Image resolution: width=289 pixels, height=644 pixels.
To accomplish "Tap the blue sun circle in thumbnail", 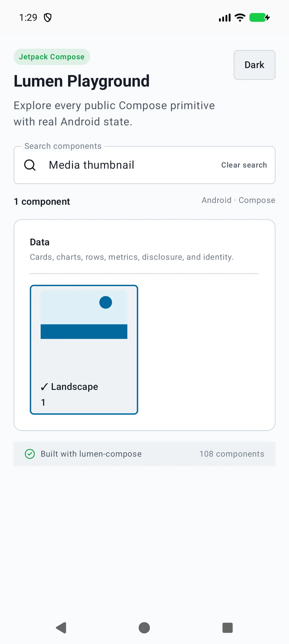I will (106, 302).
